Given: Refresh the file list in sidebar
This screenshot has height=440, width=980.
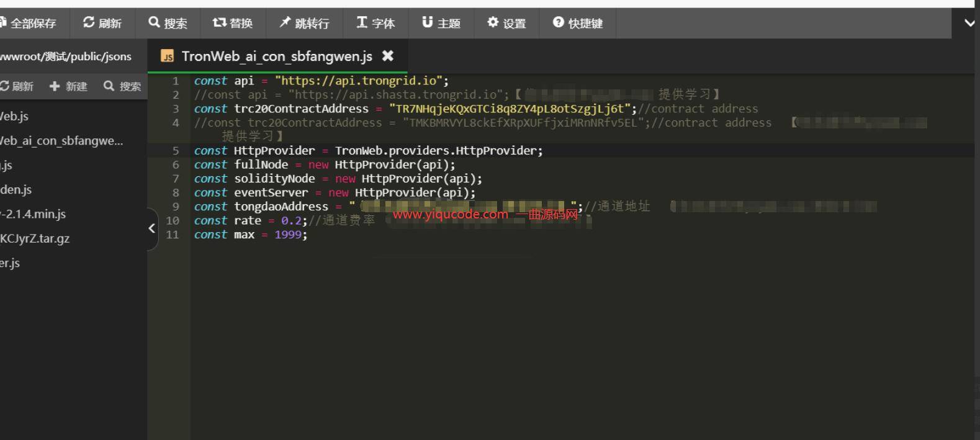Looking at the screenshot, I should pyautogui.click(x=17, y=86).
